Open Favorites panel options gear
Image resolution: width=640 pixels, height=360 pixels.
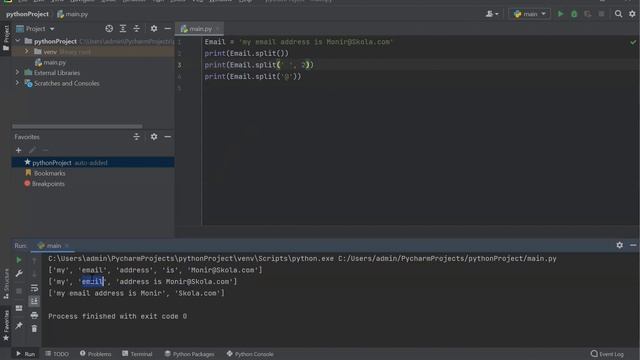154,137
